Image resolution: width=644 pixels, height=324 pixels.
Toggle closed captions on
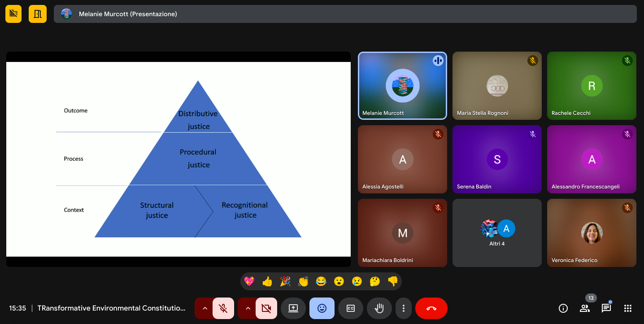pyautogui.click(x=351, y=308)
